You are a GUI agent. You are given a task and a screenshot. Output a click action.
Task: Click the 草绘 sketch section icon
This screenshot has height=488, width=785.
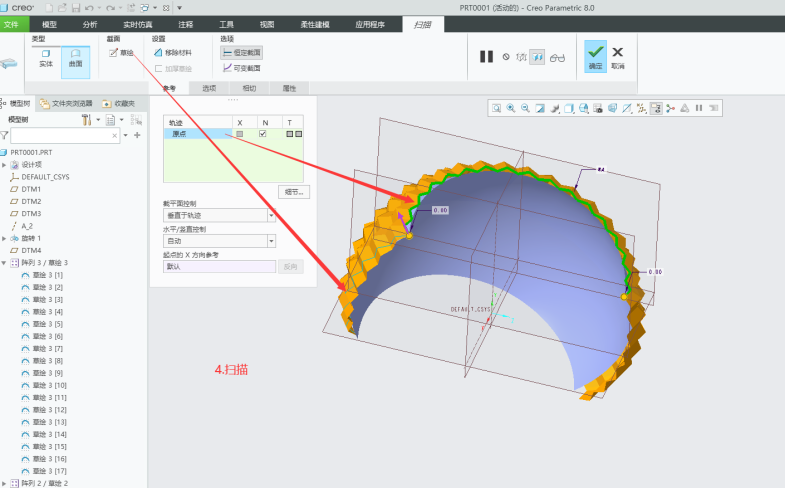click(121, 53)
